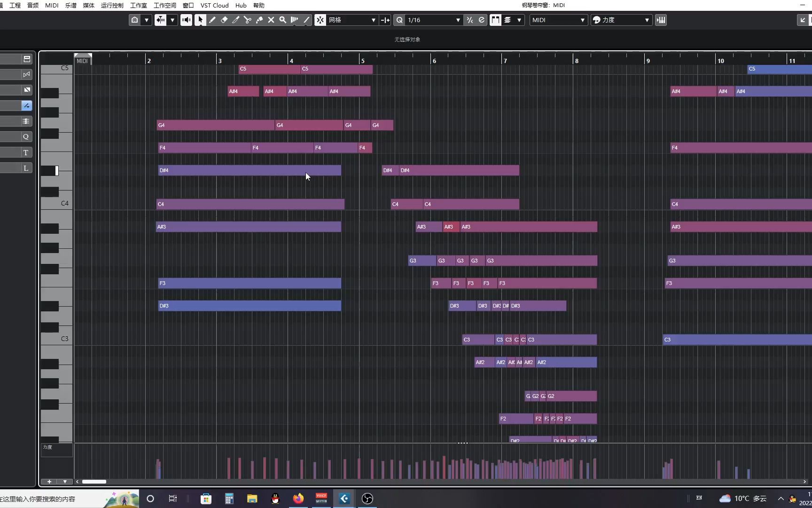Open the 力度 event colors dropdown
This screenshot has height=508, width=812.
click(621, 20)
